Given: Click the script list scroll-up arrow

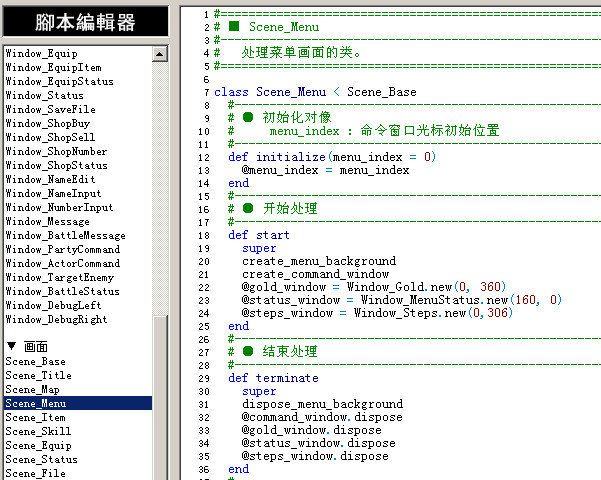Looking at the screenshot, I should tap(159, 54).
